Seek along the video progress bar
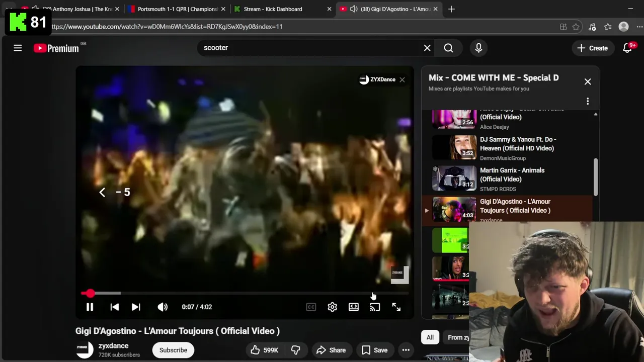 (x=245, y=293)
